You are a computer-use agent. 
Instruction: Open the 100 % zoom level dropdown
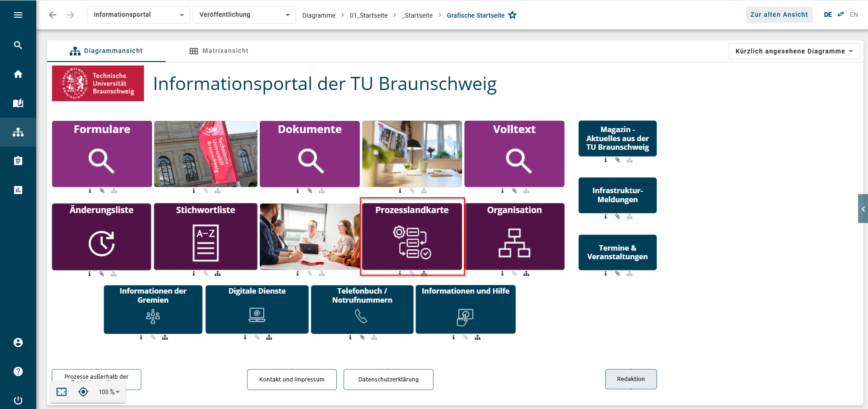109,392
